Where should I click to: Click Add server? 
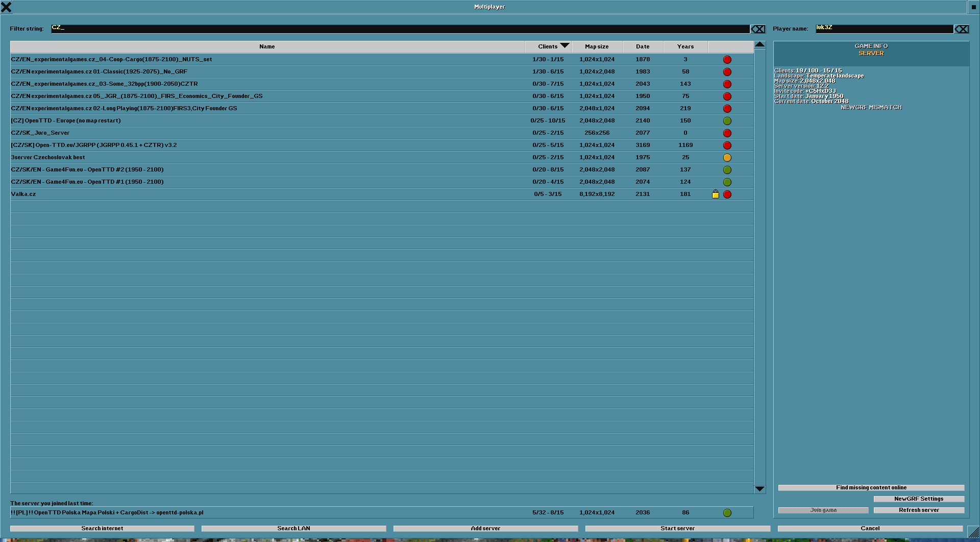485,528
